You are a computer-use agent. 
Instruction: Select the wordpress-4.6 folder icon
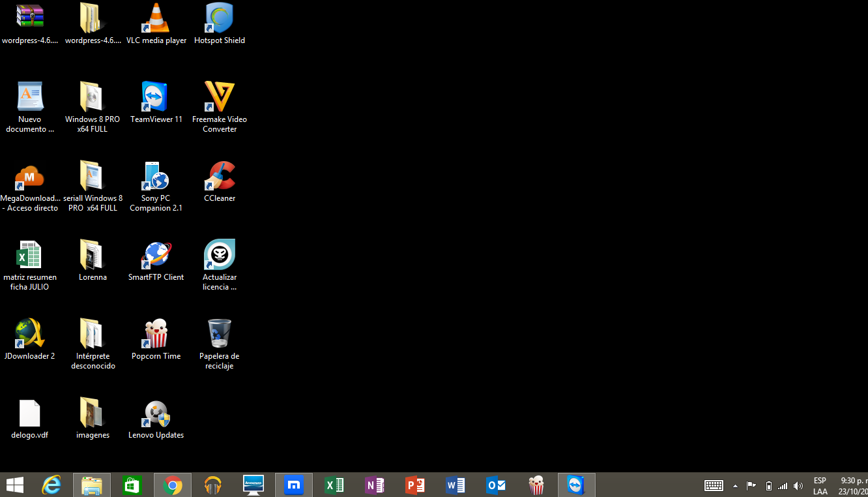click(93, 18)
